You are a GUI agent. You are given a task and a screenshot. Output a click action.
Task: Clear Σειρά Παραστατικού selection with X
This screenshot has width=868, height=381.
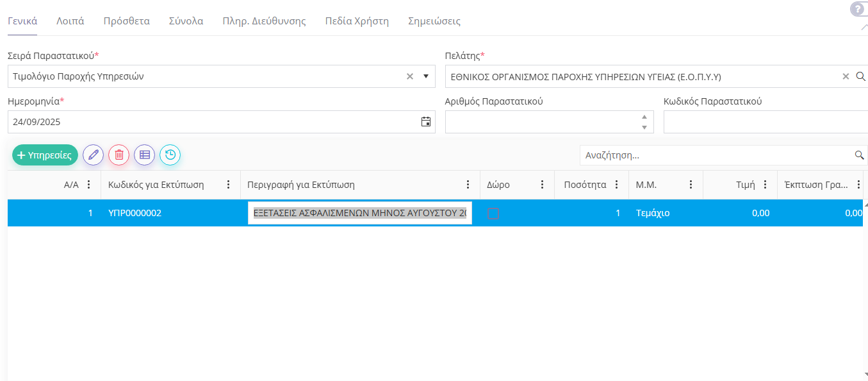410,76
